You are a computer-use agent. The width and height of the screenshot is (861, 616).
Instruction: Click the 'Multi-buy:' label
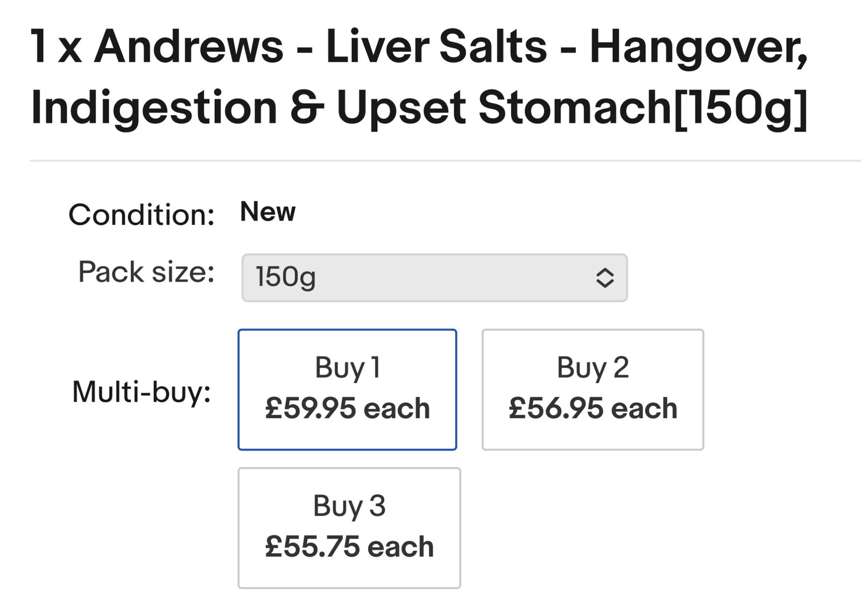(x=142, y=392)
